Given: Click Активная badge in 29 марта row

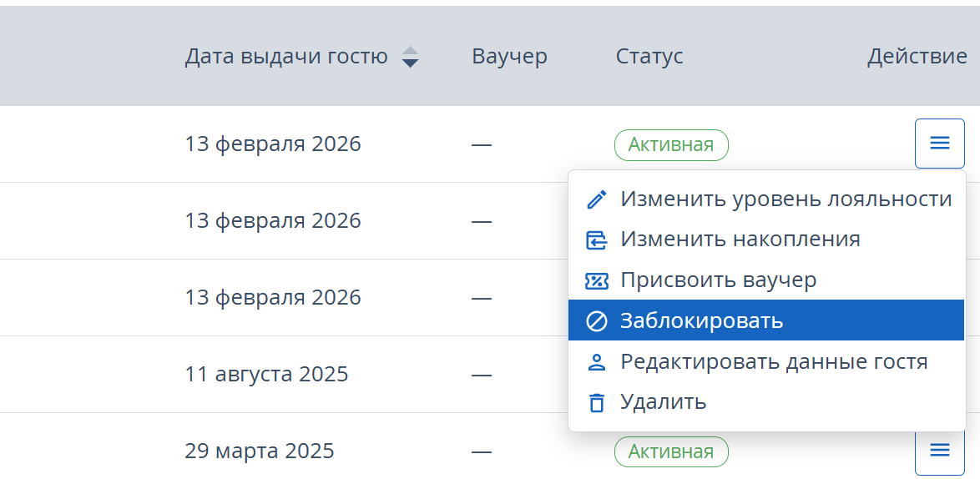Looking at the screenshot, I should [671, 452].
